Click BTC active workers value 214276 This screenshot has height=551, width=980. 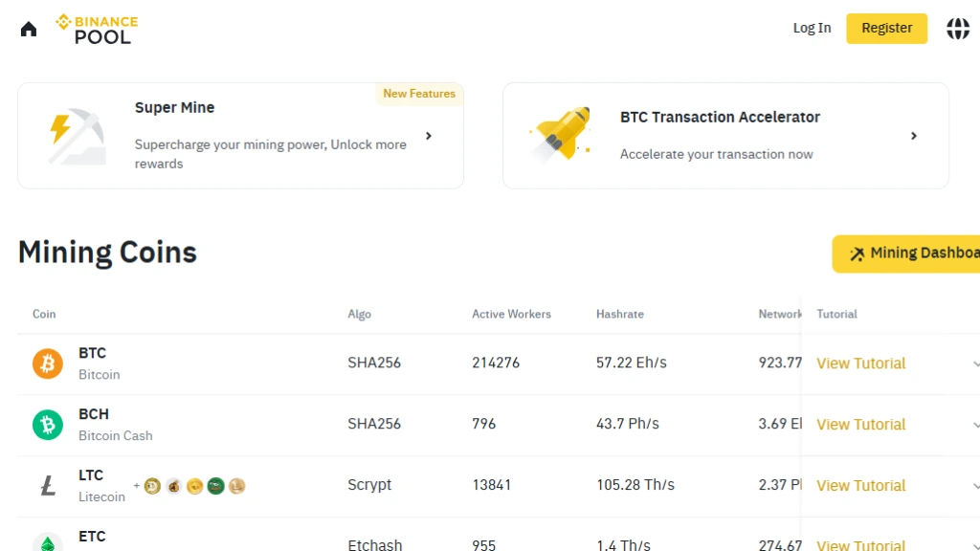(x=496, y=363)
